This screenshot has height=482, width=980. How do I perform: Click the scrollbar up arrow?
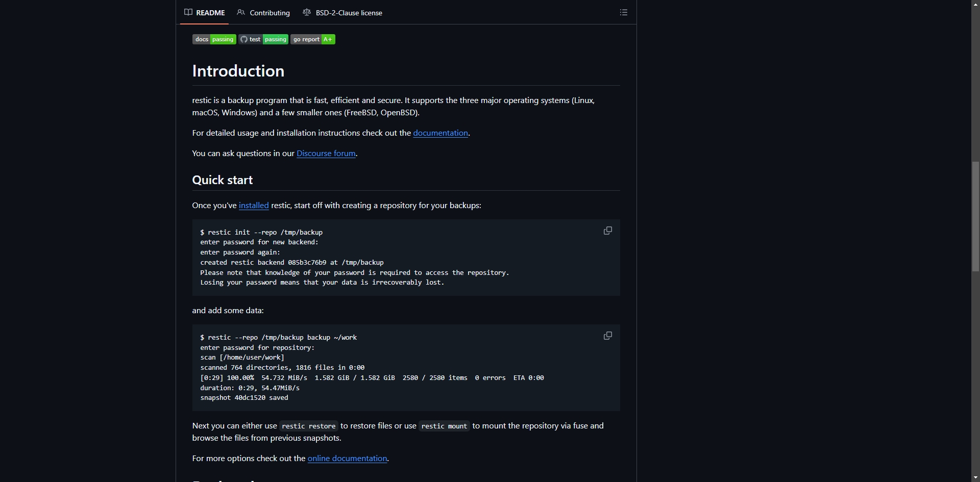coord(975,4)
